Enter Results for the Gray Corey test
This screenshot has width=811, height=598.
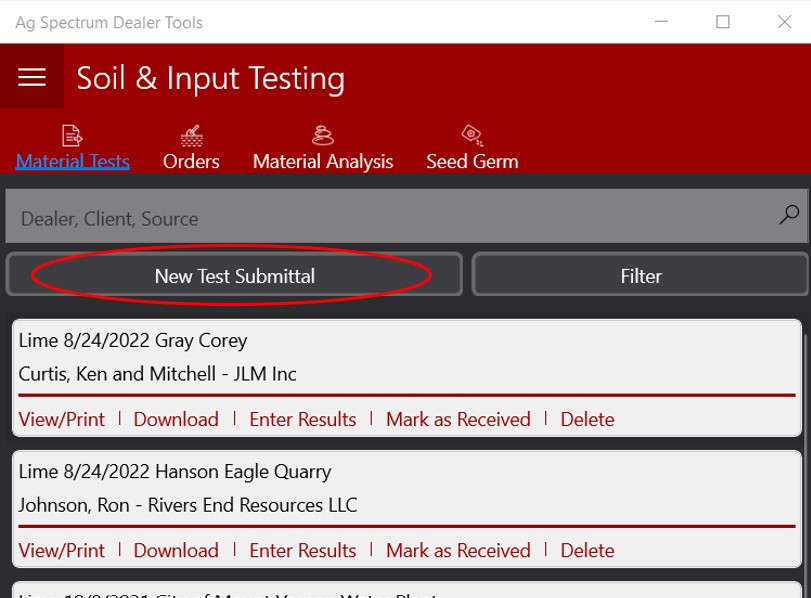302,419
